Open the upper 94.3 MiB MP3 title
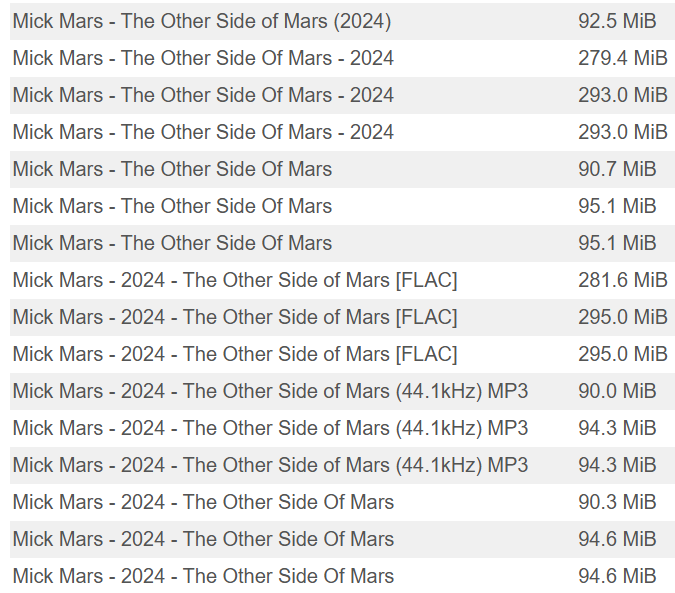Screen dimensions: 675x593 point(270,428)
